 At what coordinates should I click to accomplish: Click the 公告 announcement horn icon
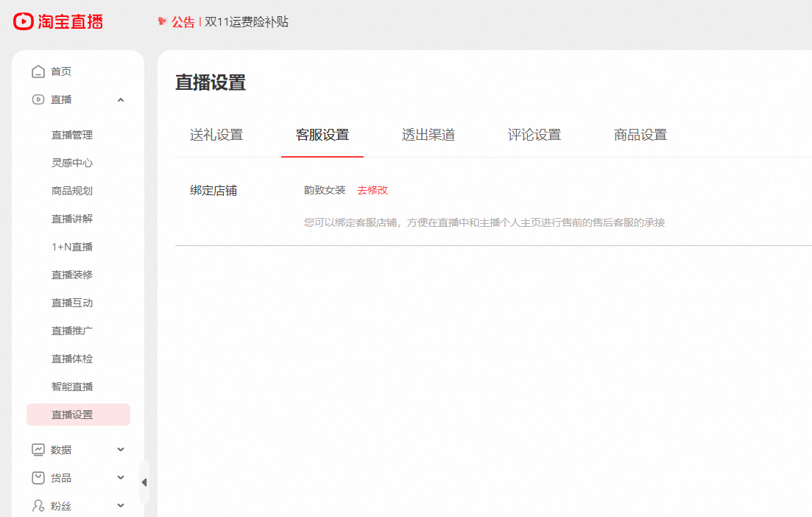pos(163,21)
